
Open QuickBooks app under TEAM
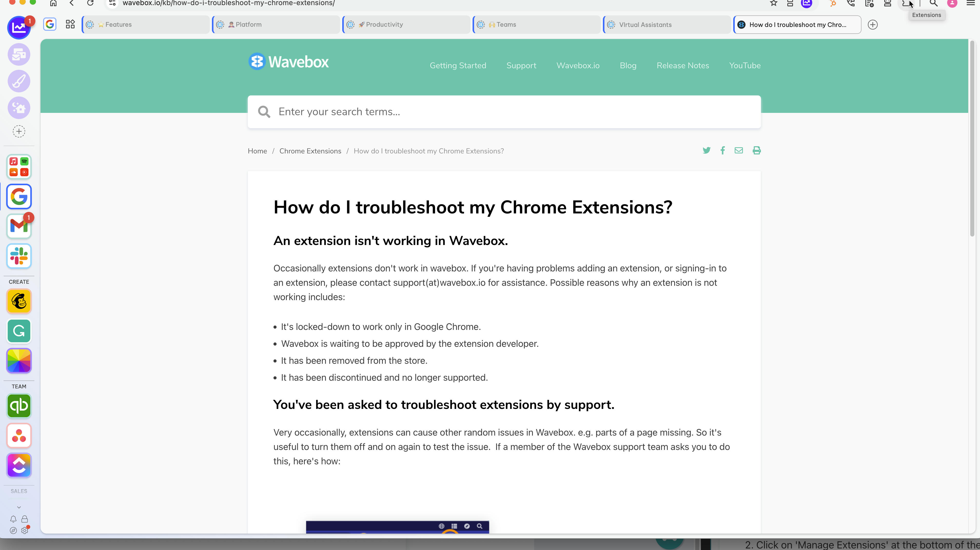tap(19, 406)
